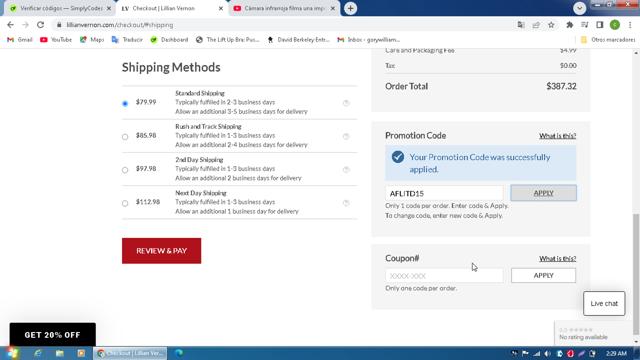Open the David Berkeley bookmark
This screenshot has width=640, height=360.
click(298, 40)
